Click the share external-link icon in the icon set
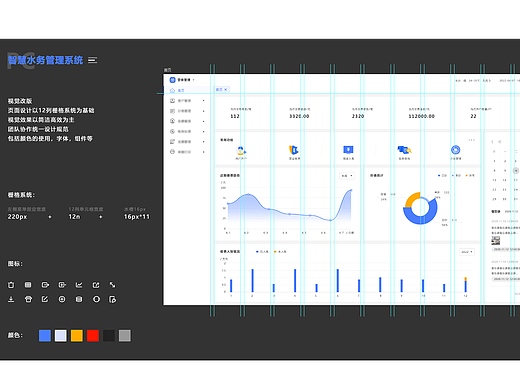The width and height of the screenshot is (520, 390). (96, 285)
